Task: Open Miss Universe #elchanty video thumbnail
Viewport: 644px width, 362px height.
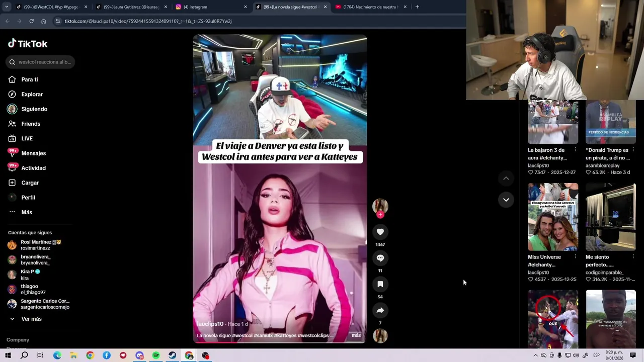Action: pyautogui.click(x=553, y=217)
